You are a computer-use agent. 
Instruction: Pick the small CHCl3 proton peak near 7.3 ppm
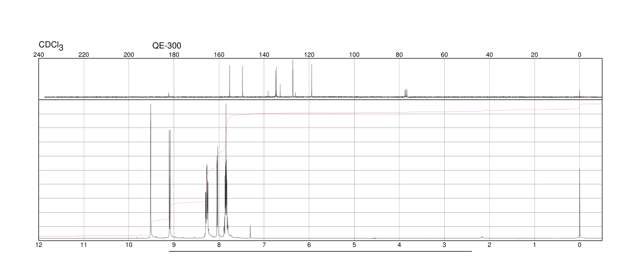[250, 232]
